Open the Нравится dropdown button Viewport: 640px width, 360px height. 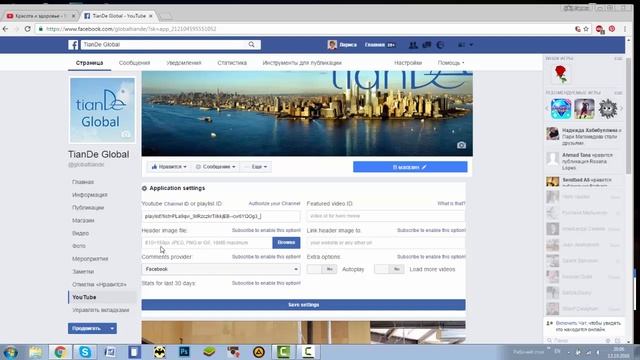click(169, 167)
